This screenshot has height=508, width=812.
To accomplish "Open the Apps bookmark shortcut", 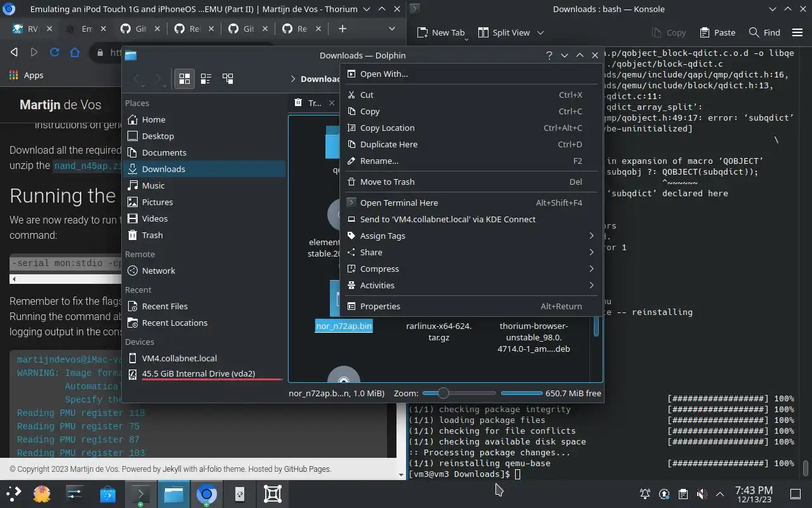I will click(26, 75).
